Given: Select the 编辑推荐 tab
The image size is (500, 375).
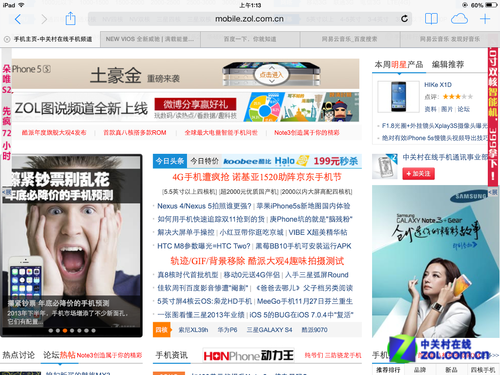Looking at the screenshot, I should [448, 65].
